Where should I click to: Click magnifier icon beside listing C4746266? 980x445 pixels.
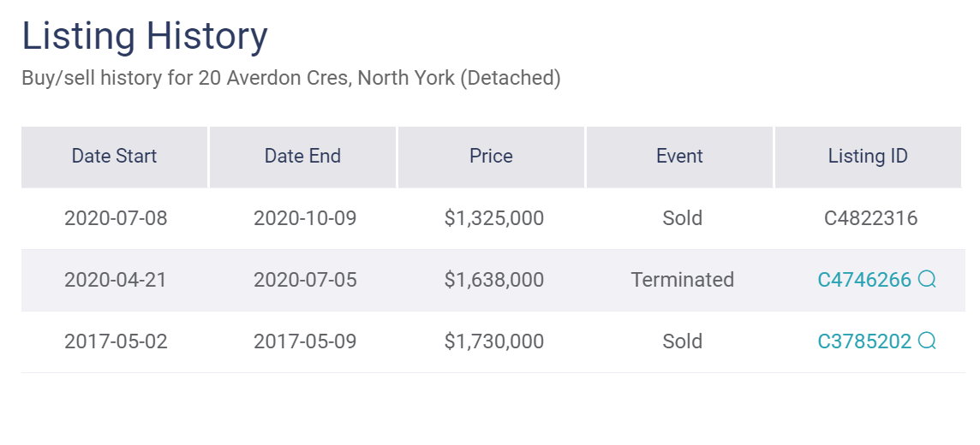927,279
